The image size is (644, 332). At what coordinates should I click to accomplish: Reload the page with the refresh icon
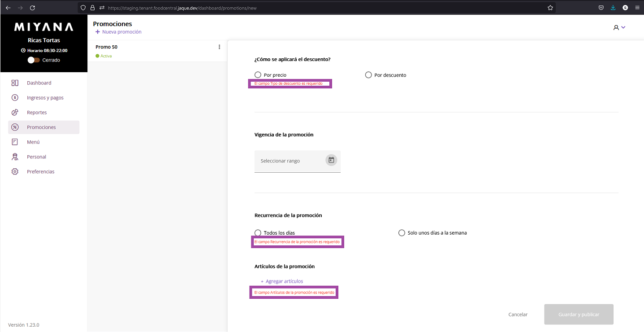(32, 8)
